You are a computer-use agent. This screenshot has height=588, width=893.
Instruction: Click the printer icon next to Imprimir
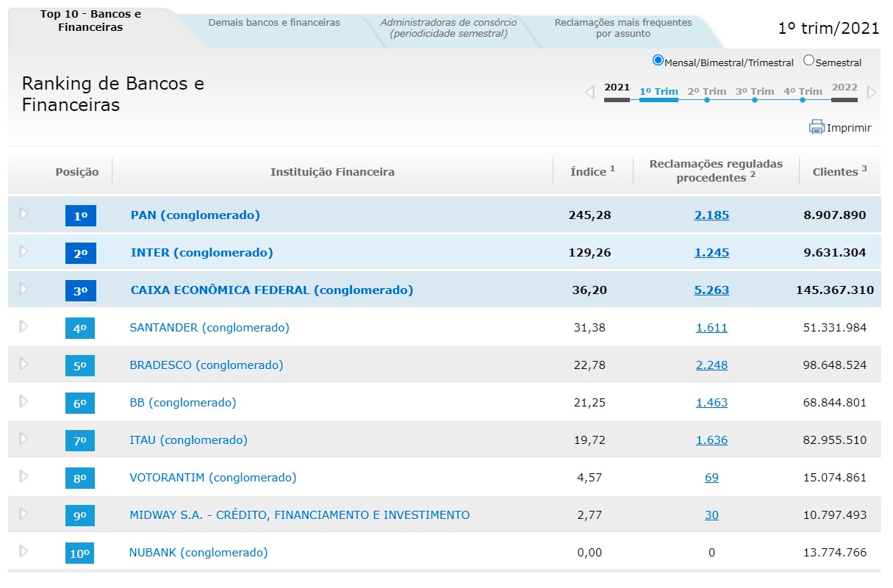[x=817, y=127]
